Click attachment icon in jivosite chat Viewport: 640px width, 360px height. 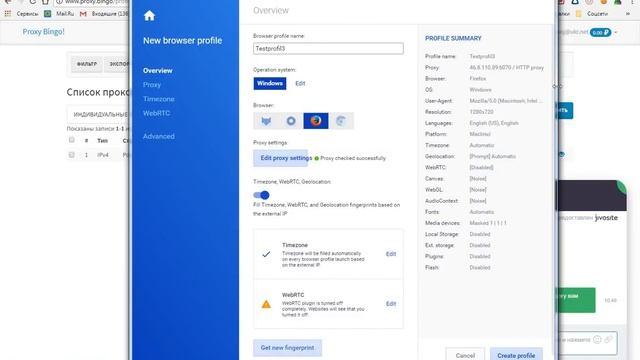click(608, 339)
